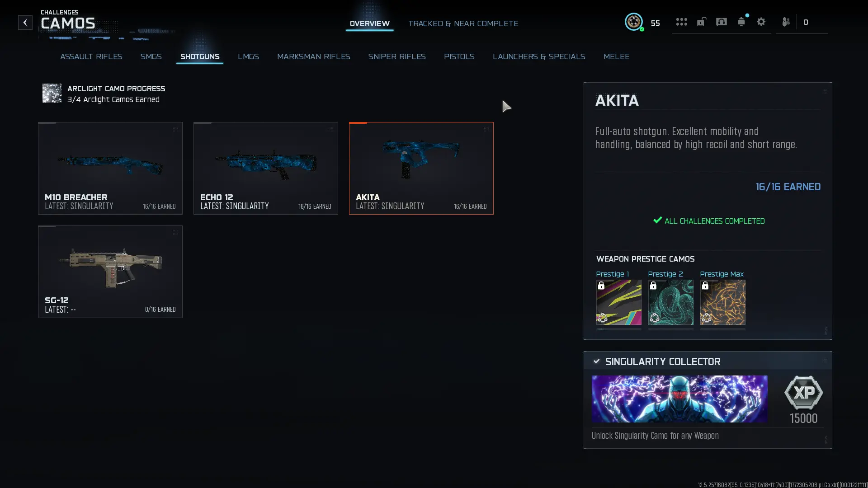This screenshot has height=488, width=868.
Task: Select the Sniper Rifles category tab
Action: click(x=397, y=56)
